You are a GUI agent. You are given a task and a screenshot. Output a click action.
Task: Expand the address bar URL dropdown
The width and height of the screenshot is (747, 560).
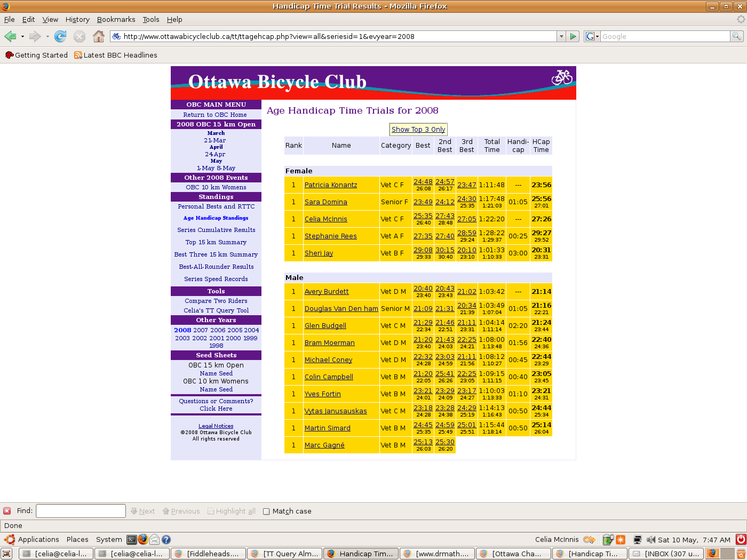point(561,36)
